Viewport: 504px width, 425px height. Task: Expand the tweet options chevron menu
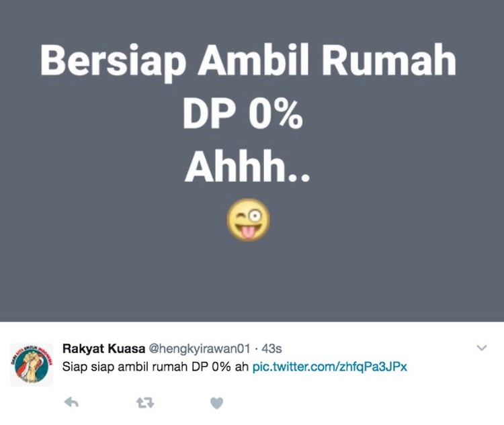pyautogui.click(x=482, y=348)
